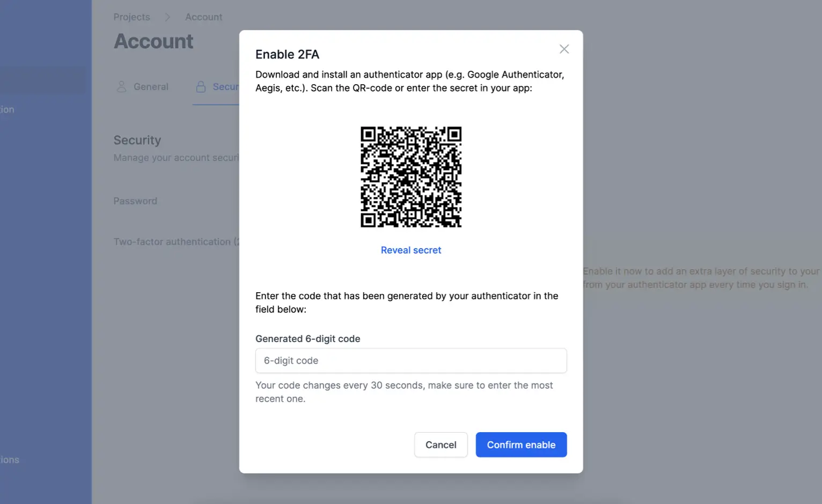Navigate to Projects via the breadcrumb
The image size is (822, 504).
click(x=131, y=17)
